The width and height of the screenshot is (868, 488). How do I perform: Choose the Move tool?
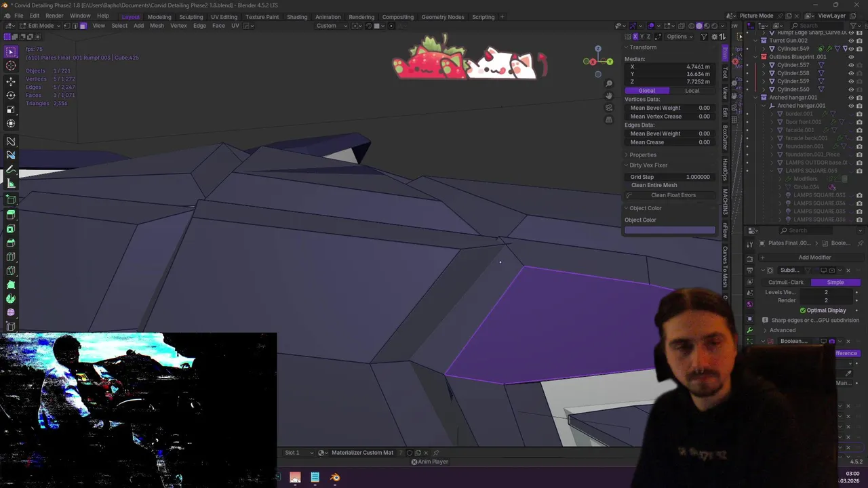pyautogui.click(x=11, y=81)
